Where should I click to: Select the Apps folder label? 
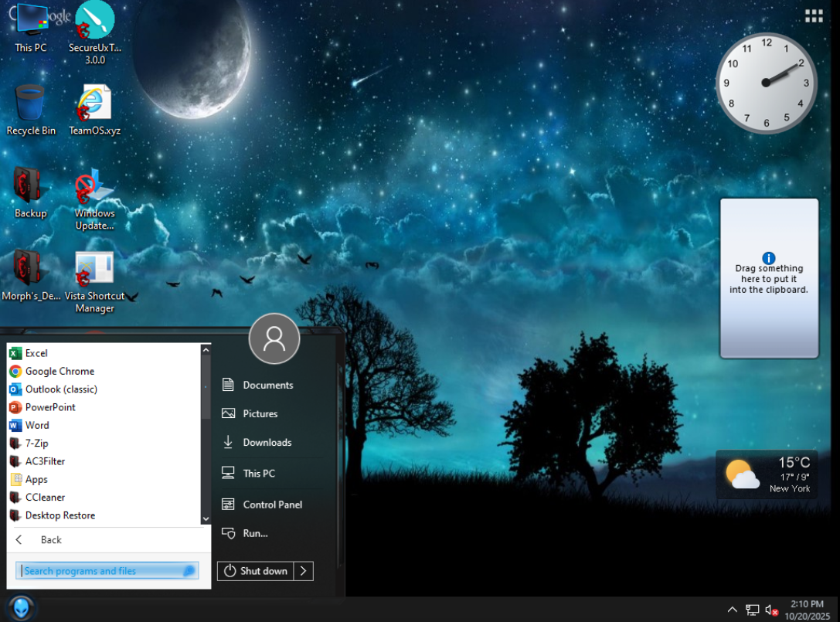pos(36,480)
